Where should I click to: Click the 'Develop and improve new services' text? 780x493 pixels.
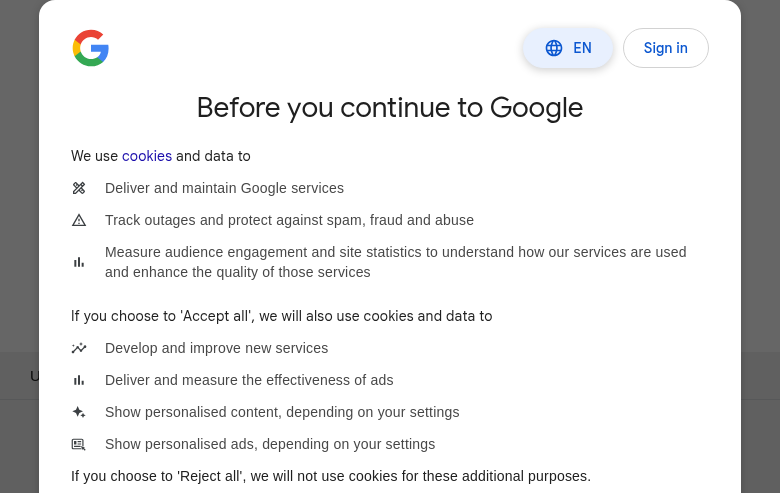coord(216,348)
